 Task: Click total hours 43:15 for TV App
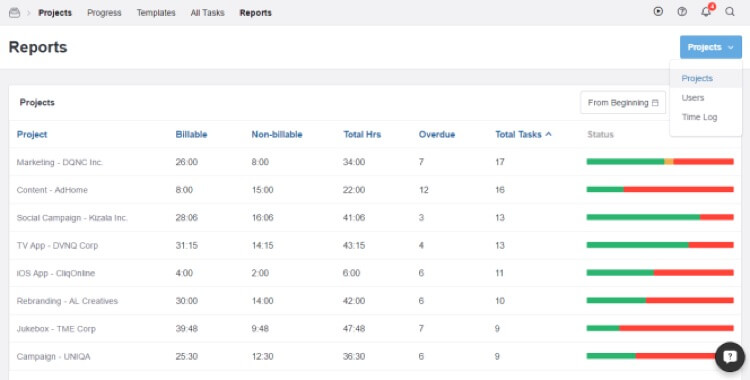[354, 246]
